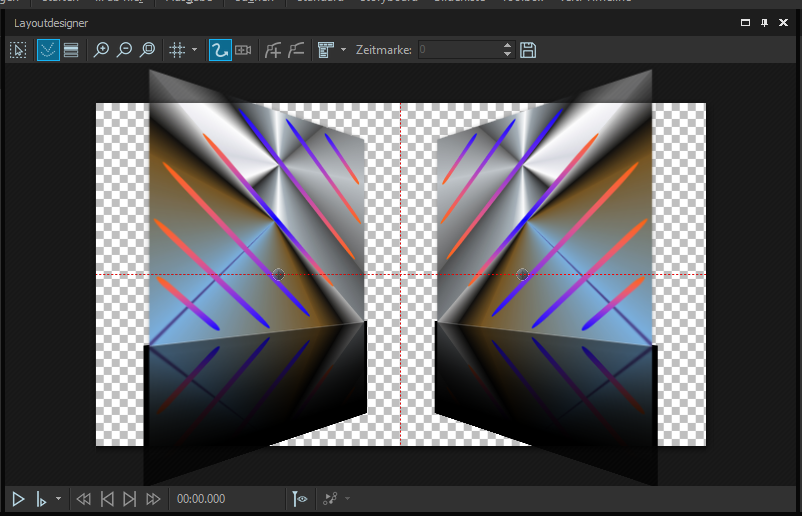
Task: Save the timestamp with the floppy disk icon
Action: click(x=528, y=50)
